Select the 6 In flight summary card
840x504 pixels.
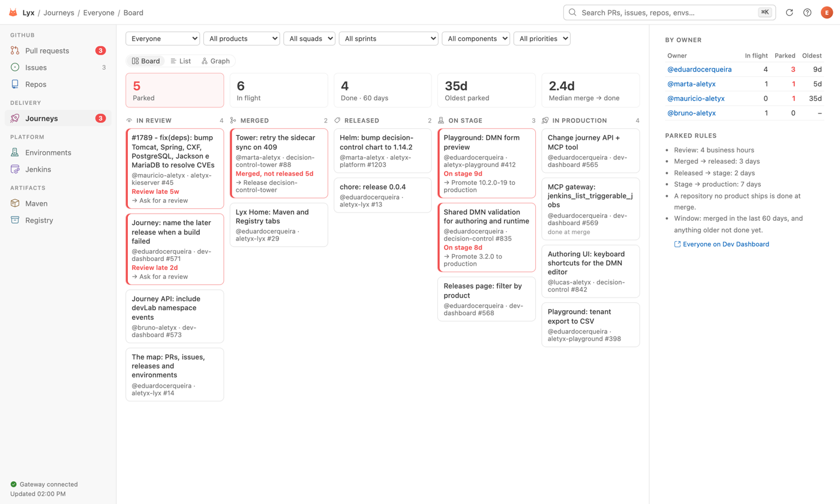278,90
